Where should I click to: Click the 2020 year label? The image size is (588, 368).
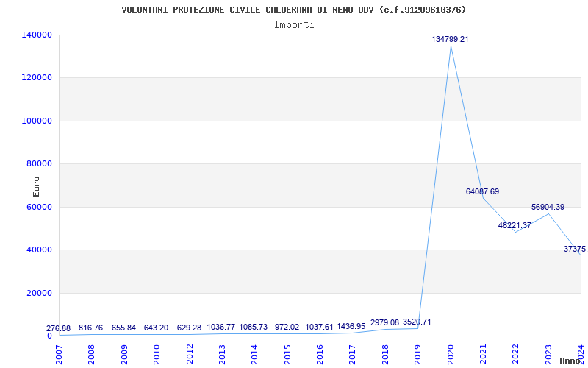coord(451,355)
